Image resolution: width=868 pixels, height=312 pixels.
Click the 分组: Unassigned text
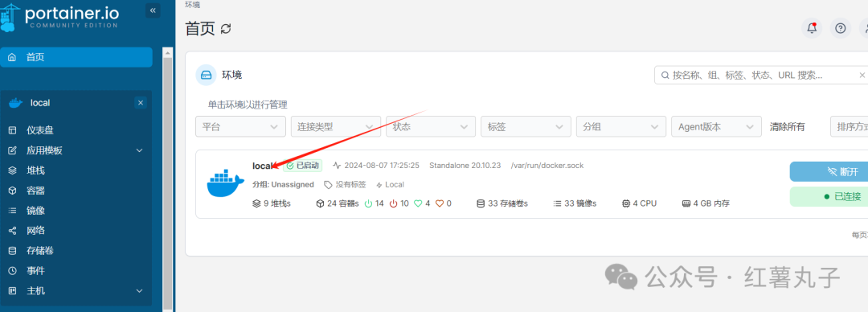click(x=283, y=184)
